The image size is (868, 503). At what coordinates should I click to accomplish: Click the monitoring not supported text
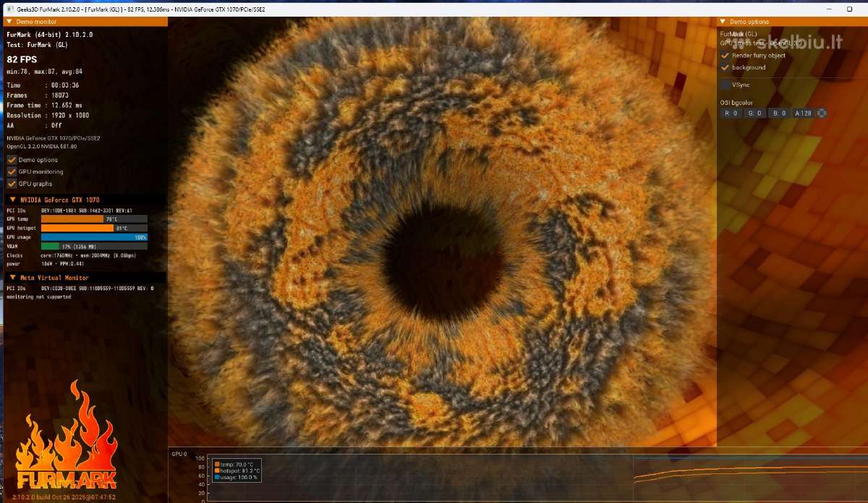pos(39,297)
